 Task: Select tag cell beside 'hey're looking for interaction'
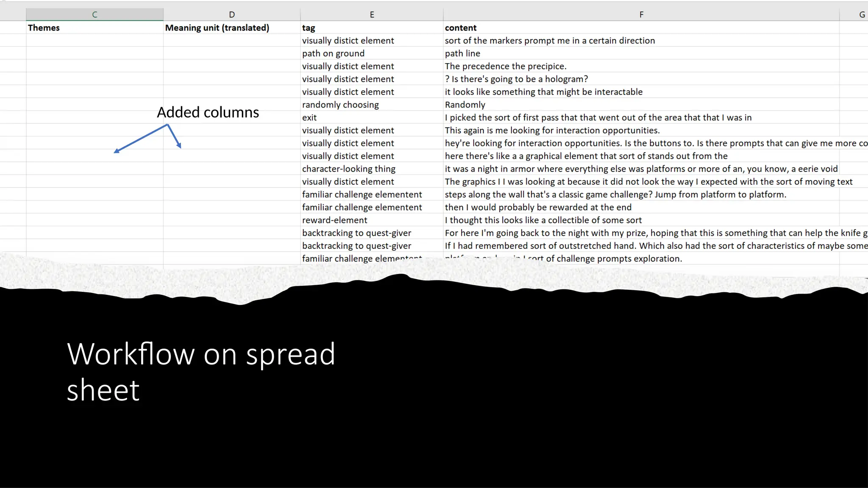coord(372,143)
